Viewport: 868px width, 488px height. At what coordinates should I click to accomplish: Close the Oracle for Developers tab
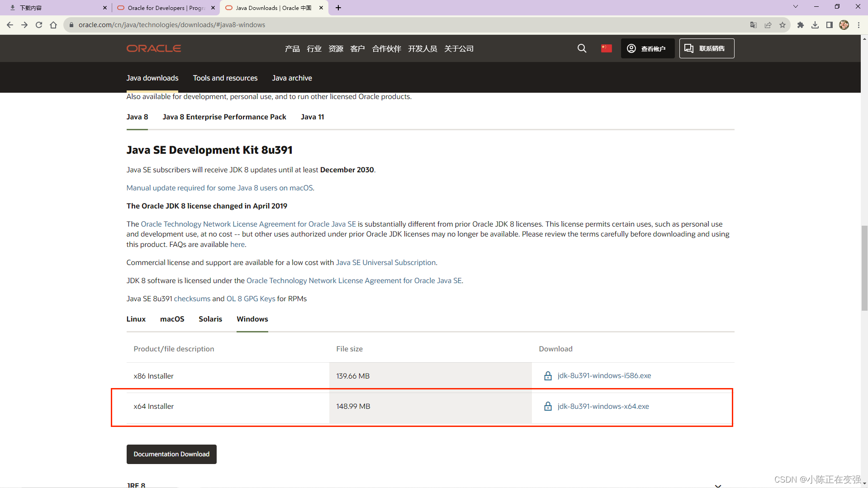click(213, 8)
